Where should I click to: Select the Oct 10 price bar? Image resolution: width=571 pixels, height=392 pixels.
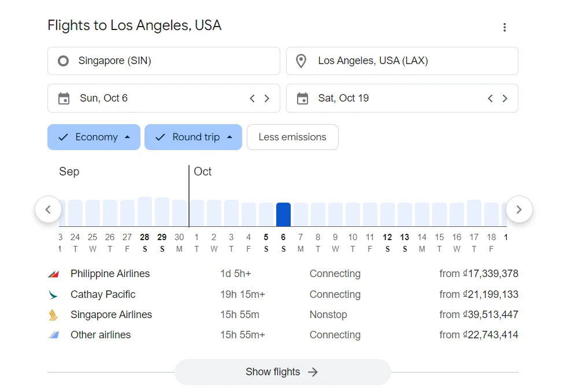coord(353,215)
